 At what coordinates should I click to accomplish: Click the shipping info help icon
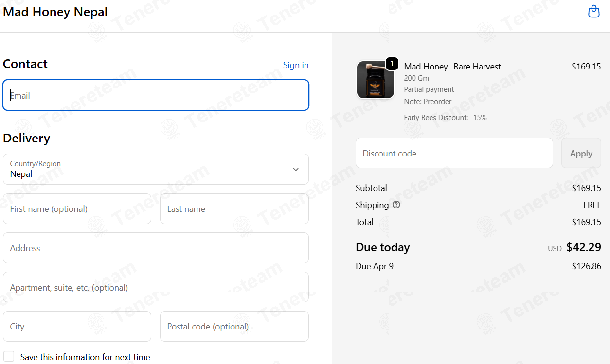[x=396, y=205]
